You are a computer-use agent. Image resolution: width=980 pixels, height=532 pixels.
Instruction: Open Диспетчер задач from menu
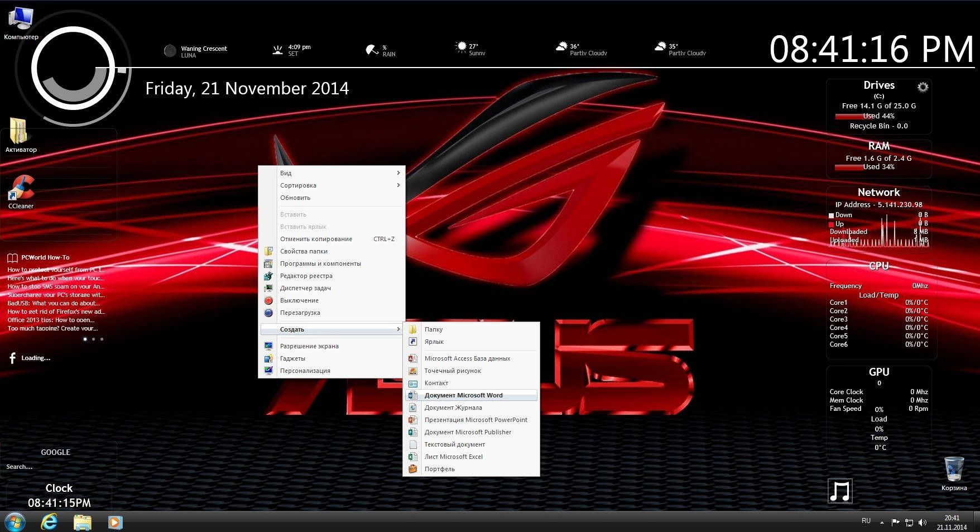332,288
